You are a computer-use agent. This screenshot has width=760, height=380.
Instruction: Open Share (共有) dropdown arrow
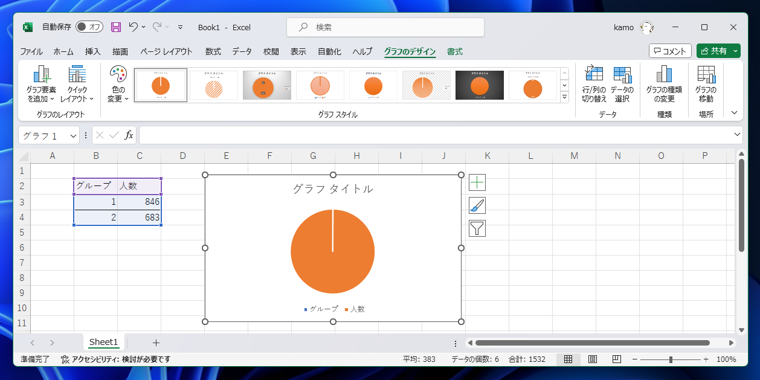pyautogui.click(x=736, y=51)
